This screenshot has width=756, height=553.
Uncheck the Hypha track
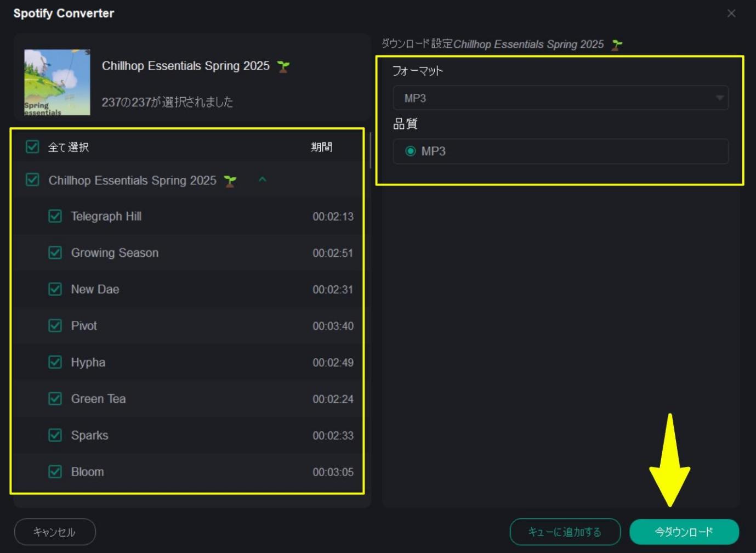click(55, 362)
